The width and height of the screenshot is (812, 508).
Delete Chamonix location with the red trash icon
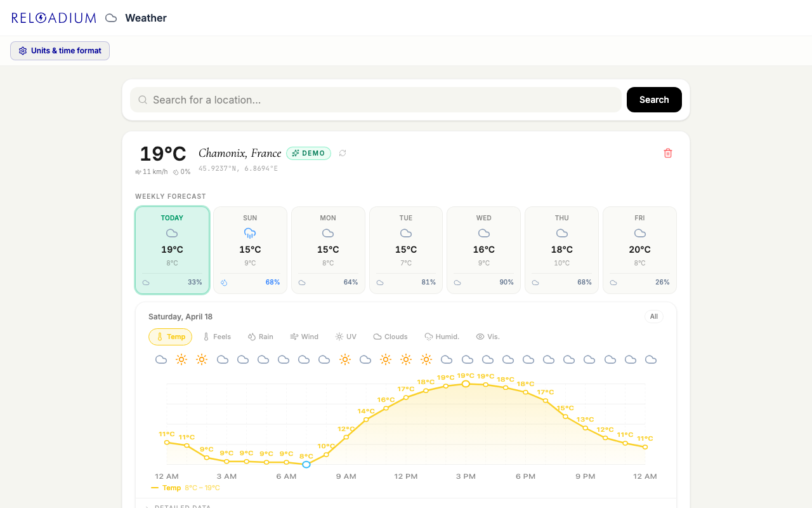click(667, 153)
